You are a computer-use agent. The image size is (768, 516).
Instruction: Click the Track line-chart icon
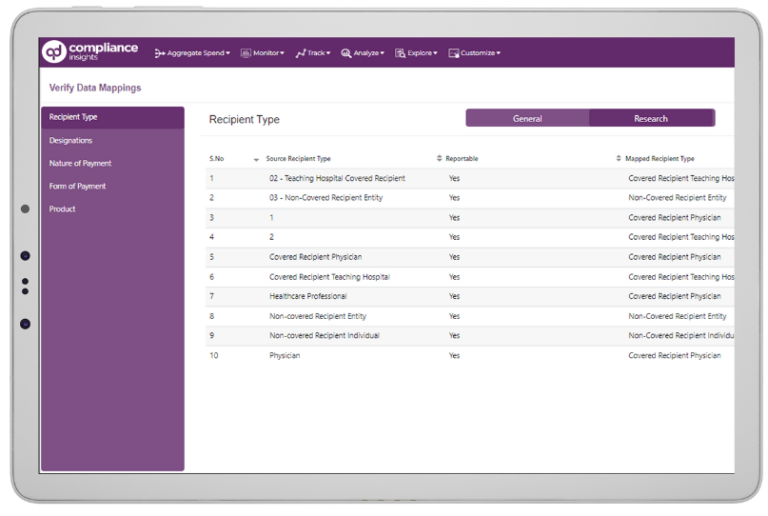(301, 53)
